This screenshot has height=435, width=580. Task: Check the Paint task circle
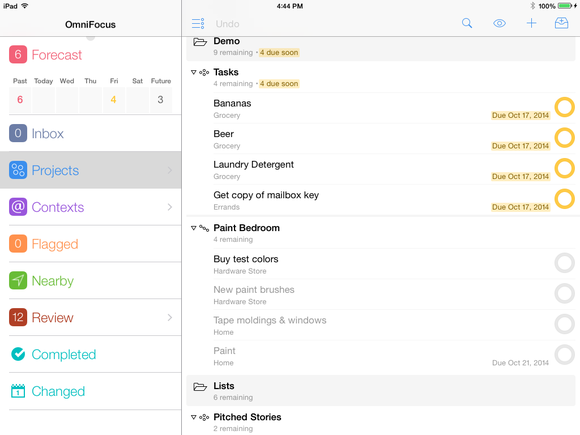pos(564,355)
